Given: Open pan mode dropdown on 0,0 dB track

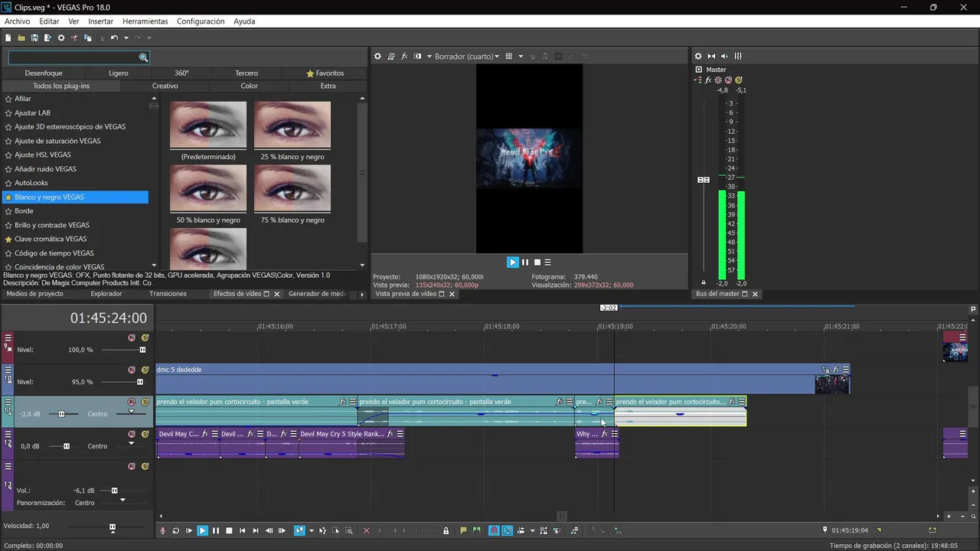Looking at the screenshot, I should [131, 445].
